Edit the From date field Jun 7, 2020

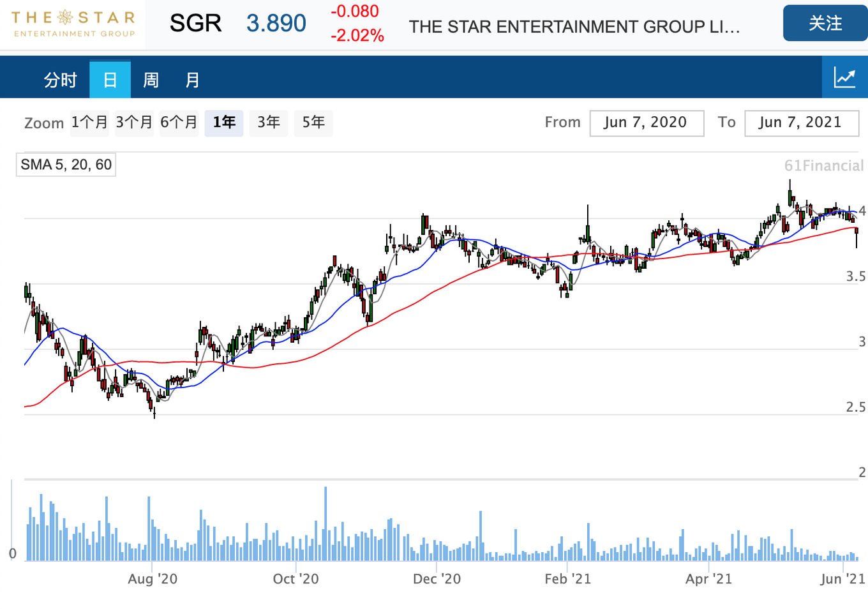tap(647, 123)
